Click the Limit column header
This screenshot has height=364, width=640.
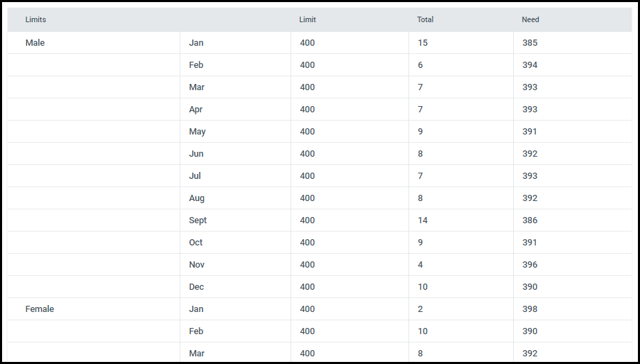click(307, 19)
